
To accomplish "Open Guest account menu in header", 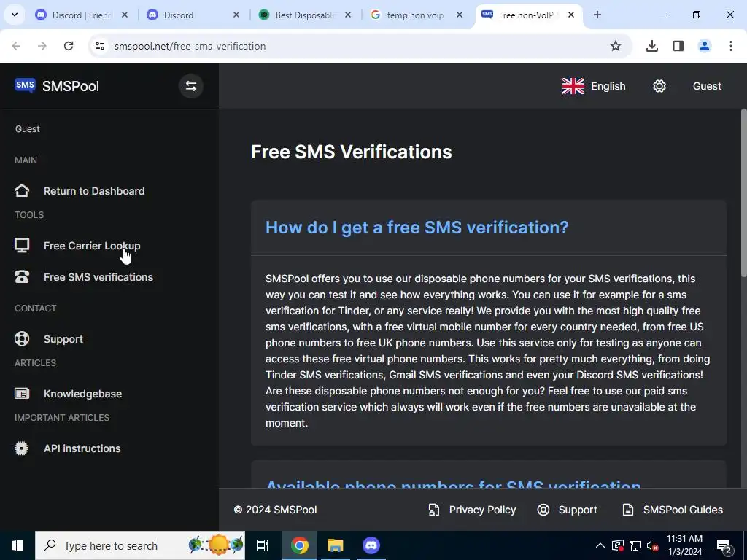I will [707, 86].
